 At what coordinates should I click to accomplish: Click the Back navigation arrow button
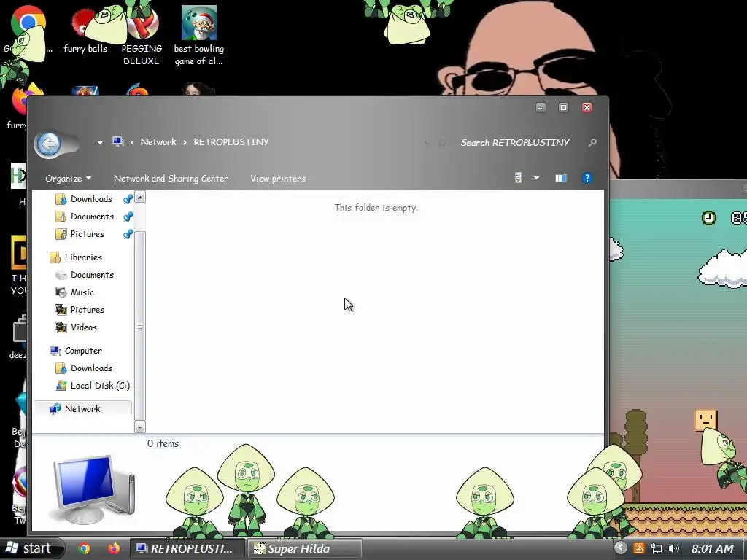[49, 144]
